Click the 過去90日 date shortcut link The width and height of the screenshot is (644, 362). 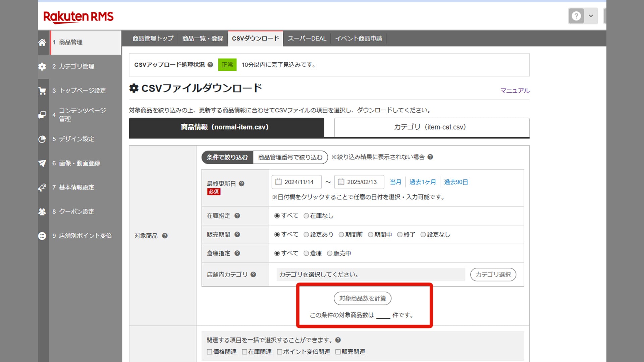(456, 182)
